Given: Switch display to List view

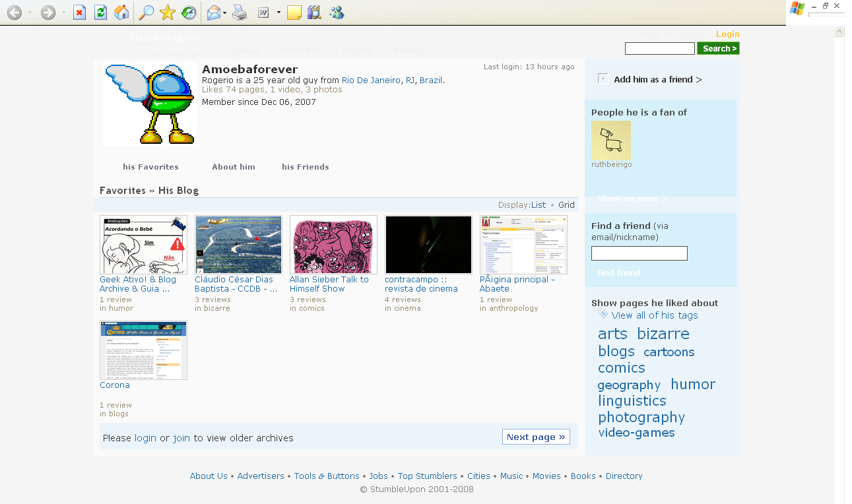Looking at the screenshot, I should pos(539,205).
